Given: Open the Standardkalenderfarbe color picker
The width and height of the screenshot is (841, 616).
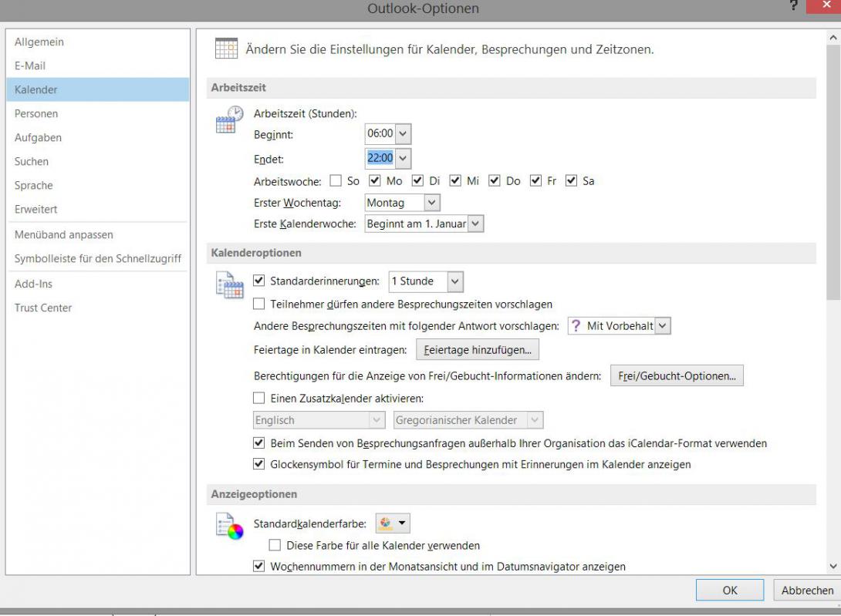Looking at the screenshot, I should 393,523.
